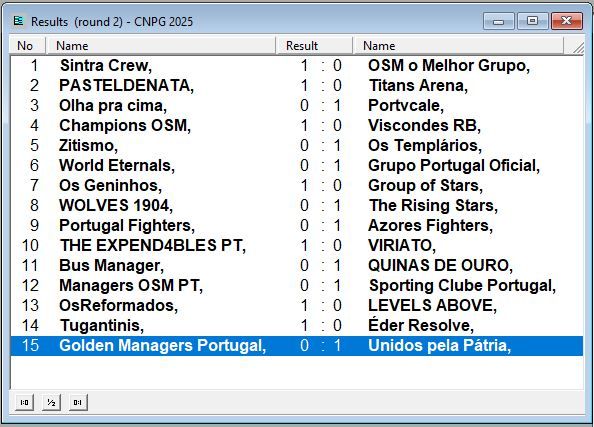
Task: Select the Bus Manager row
Action: pos(297,266)
